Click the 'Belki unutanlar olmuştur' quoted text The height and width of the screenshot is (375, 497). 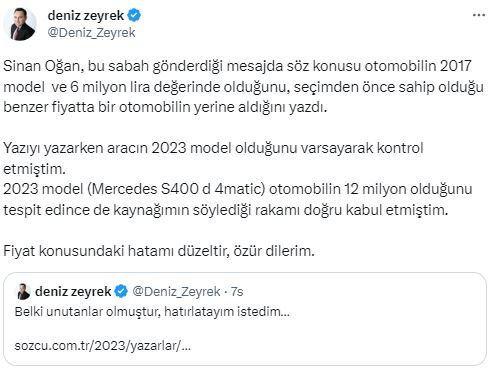(152, 312)
